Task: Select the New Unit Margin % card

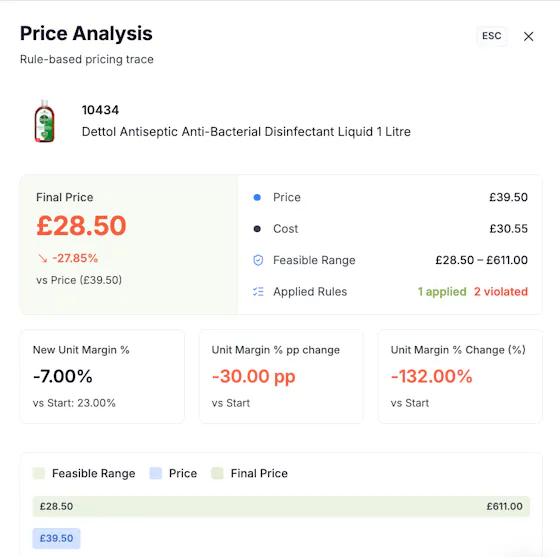Action: click(102, 376)
